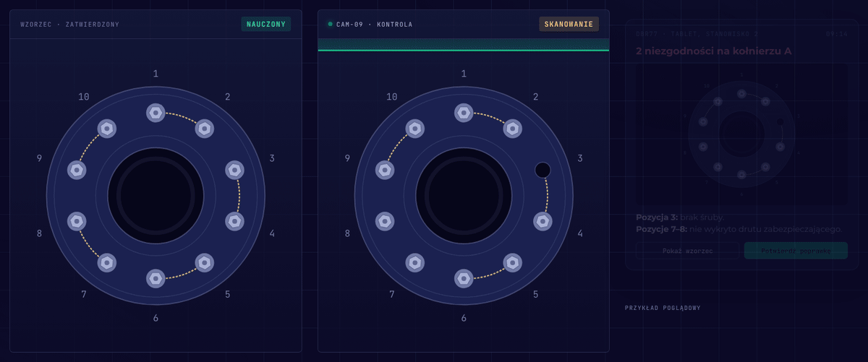Select bolt at position 10 in WZORZEC panel
The image size is (868, 362).
point(107,128)
